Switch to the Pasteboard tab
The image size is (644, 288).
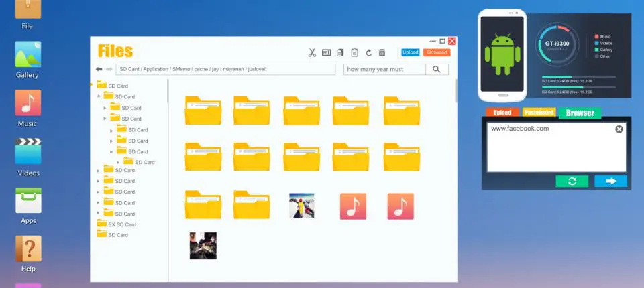click(539, 113)
